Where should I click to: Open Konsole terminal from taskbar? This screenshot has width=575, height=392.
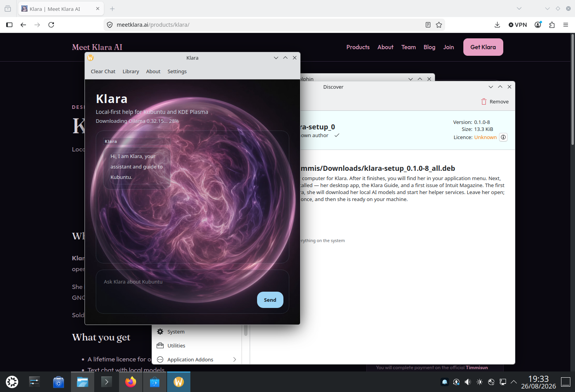click(107, 382)
